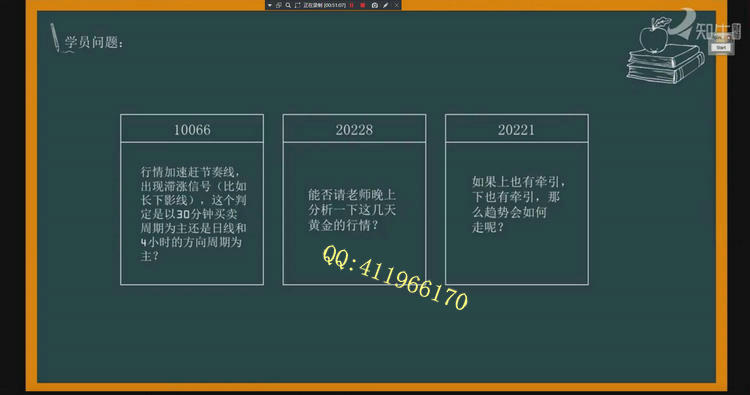
Task: Click the small Start button
Action: point(721,47)
